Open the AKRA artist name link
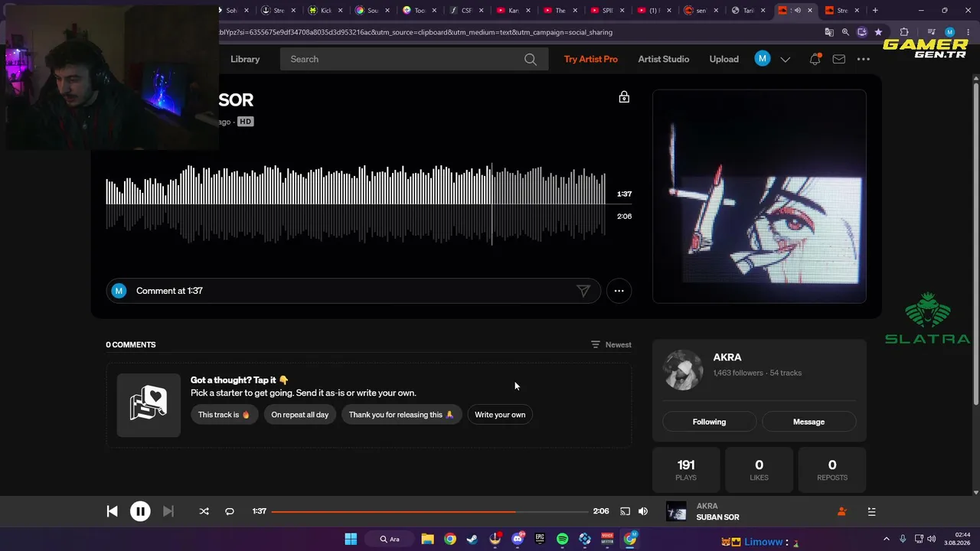Screen dimensions: 980x551 [x=727, y=357]
